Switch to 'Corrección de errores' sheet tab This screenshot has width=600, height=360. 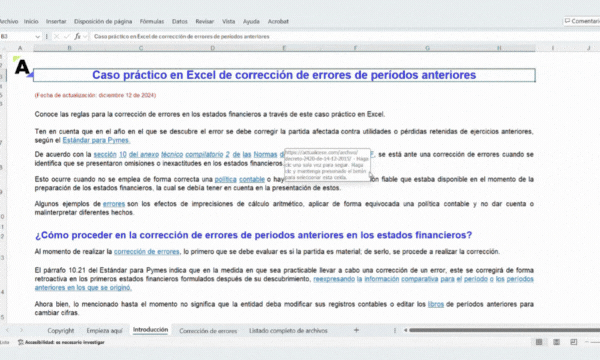tap(208, 331)
